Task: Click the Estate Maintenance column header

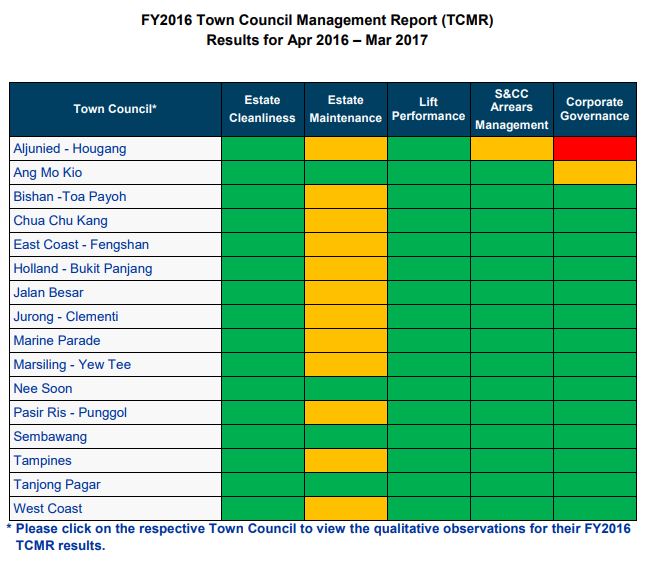Action: pyautogui.click(x=345, y=109)
